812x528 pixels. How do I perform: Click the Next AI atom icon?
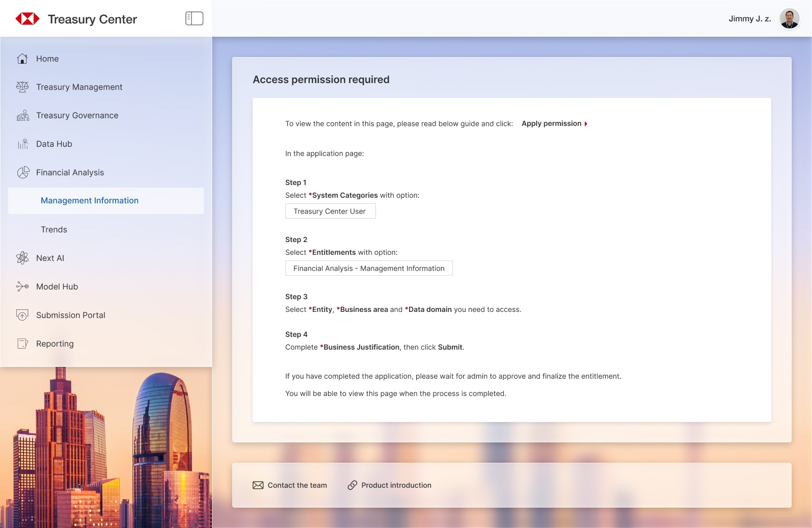click(x=22, y=258)
